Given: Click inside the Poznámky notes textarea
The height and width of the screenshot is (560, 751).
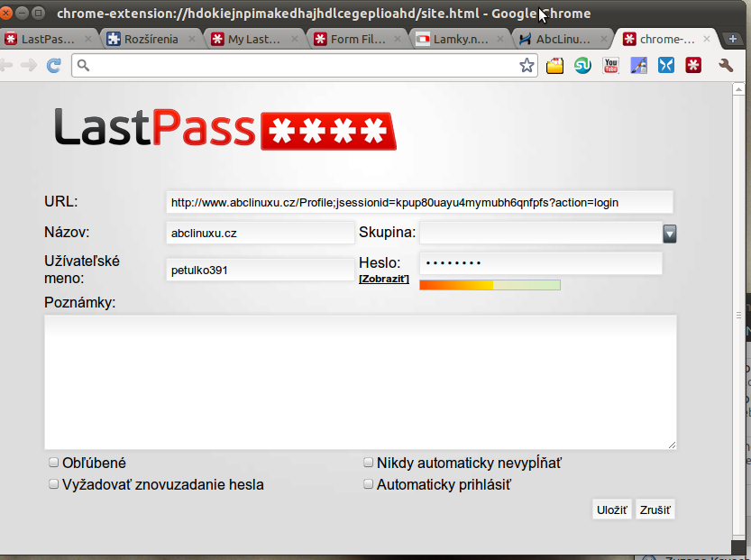Looking at the screenshot, I should coord(361,381).
